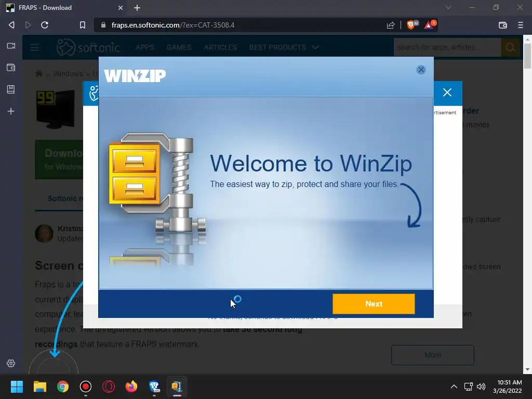The width and height of the screenshot is (532, 399).
Task: Open the tab search dropdown chevron
Action: 448,7
